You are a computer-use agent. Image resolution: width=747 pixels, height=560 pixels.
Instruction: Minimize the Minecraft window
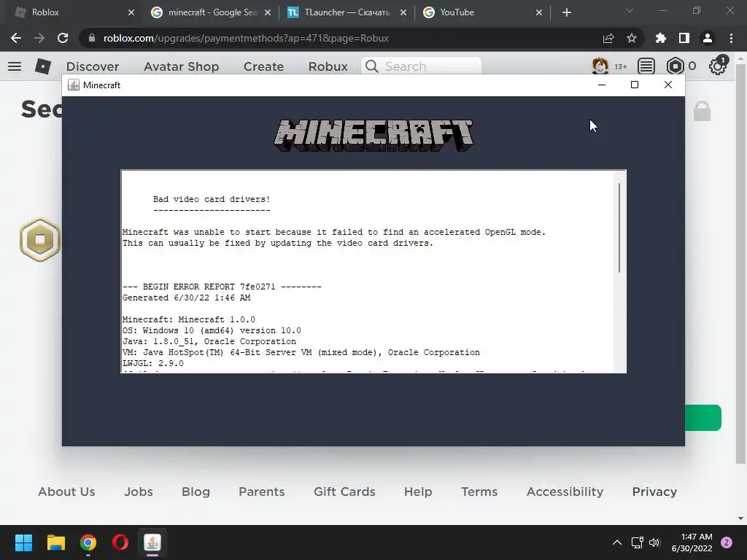pyautogui.click(x=602, y=85)
